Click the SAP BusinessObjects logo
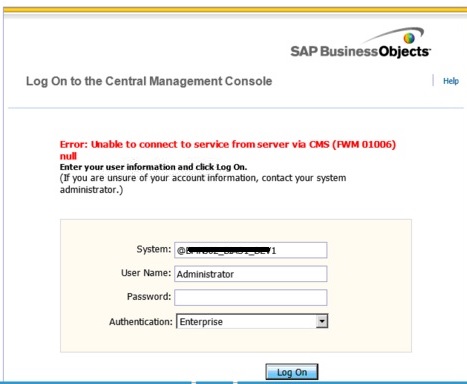This screenshot has width=467, height=384. coord(361,43)
